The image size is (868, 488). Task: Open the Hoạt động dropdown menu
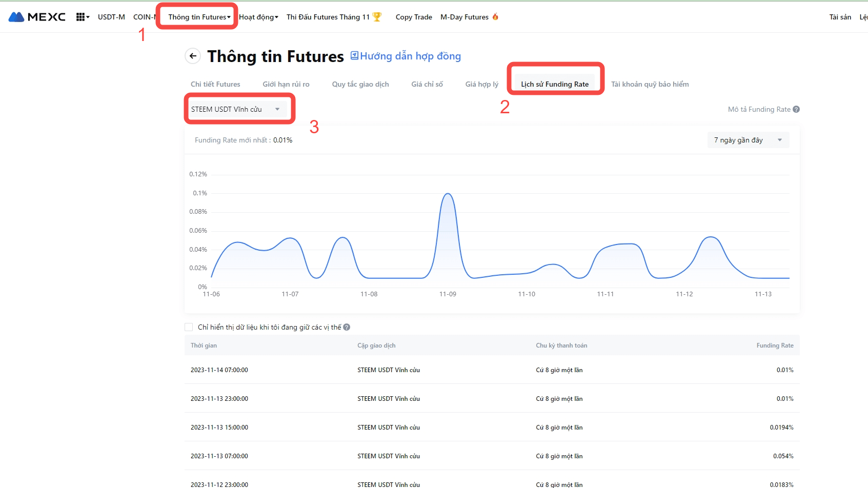[x=258, y=17]
